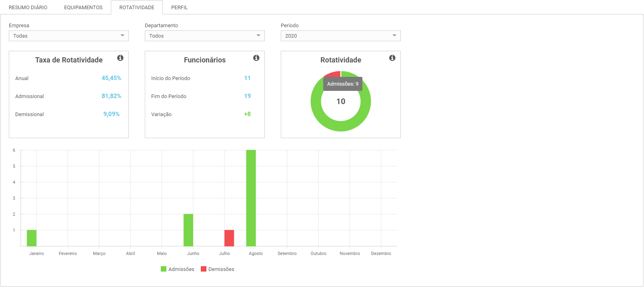
Task: Go to the Perfil tab
Action: pyautogui.click(x=179, y=8)
